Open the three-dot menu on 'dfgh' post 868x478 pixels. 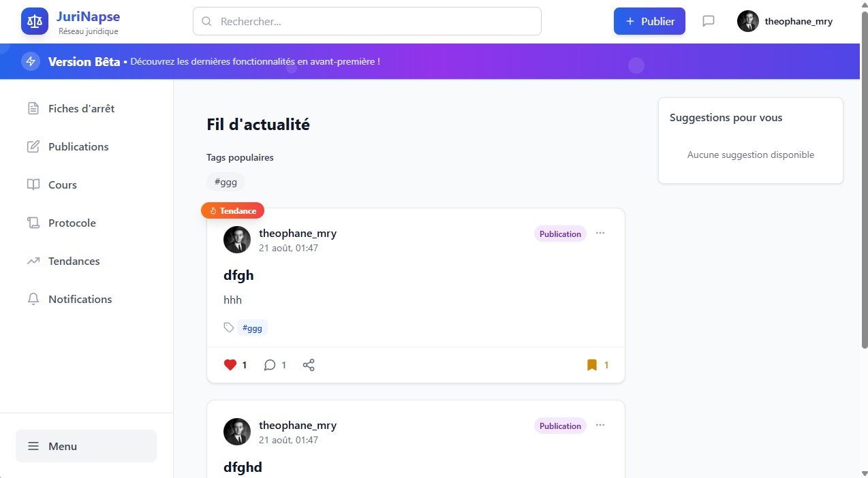tap(600, 233)
